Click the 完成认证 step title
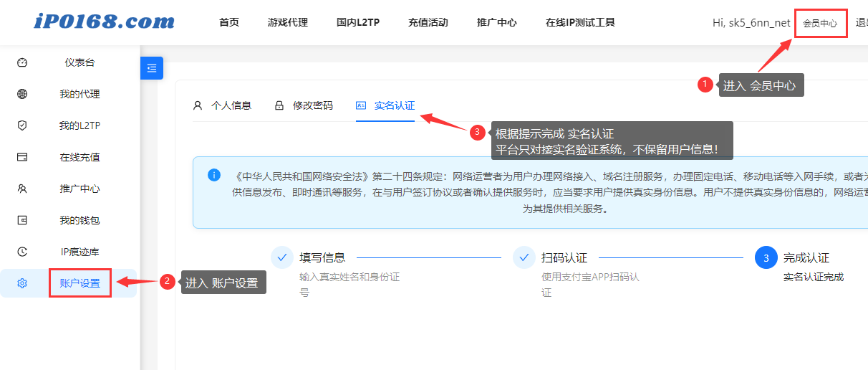The width and height of the screenshot is (868, 370). click(806, 257)
